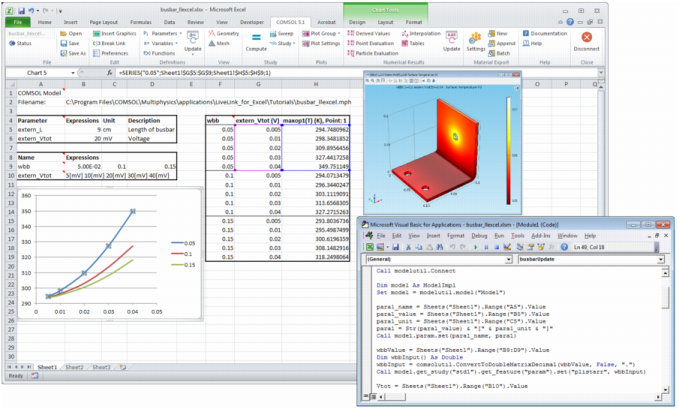679x409 pixels.
Task: Click the Insert Graphics icon
Action: (96, 33)
